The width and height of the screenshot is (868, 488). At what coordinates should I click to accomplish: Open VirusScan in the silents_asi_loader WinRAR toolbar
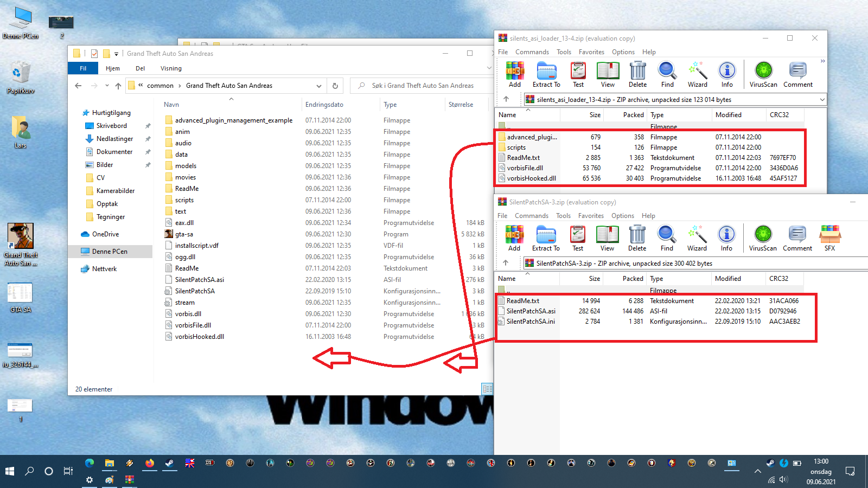coord(763,75)
